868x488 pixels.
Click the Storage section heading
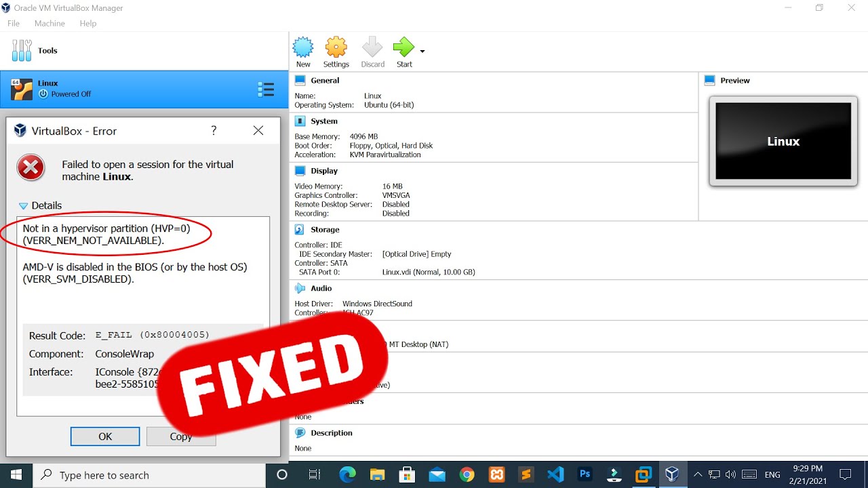(x=325, y=230)
